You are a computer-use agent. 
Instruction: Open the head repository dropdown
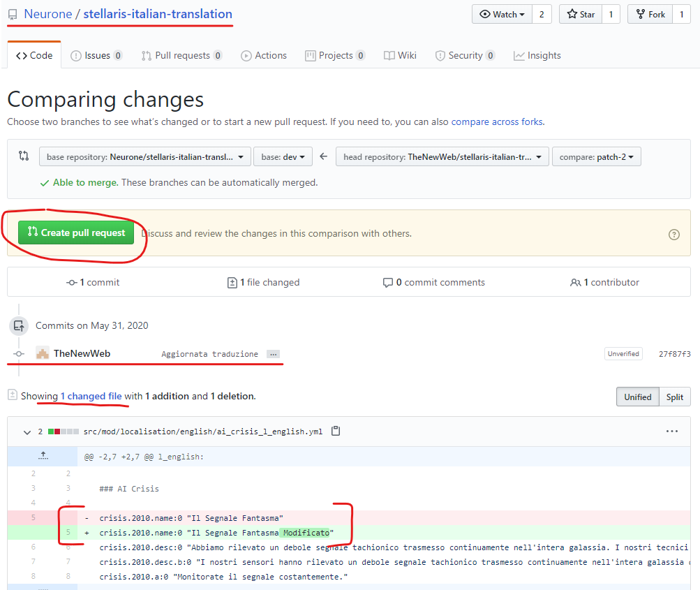[x=442, y=157]
